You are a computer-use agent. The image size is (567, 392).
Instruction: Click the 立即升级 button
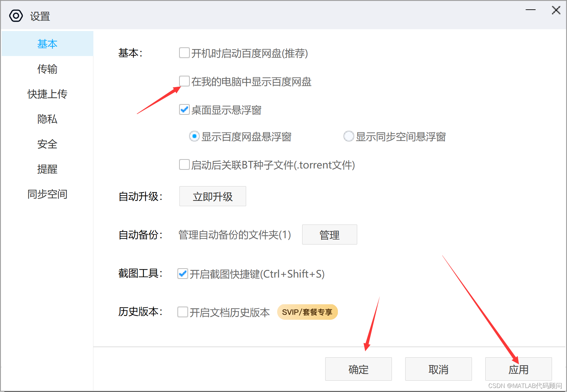point(213,196)
